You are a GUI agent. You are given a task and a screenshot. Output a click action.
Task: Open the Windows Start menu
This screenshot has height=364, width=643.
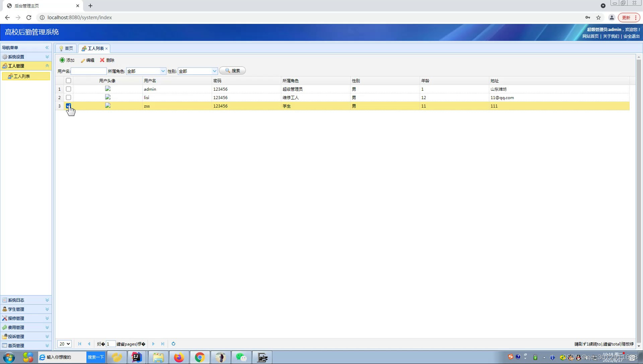(x=9, y=357)
